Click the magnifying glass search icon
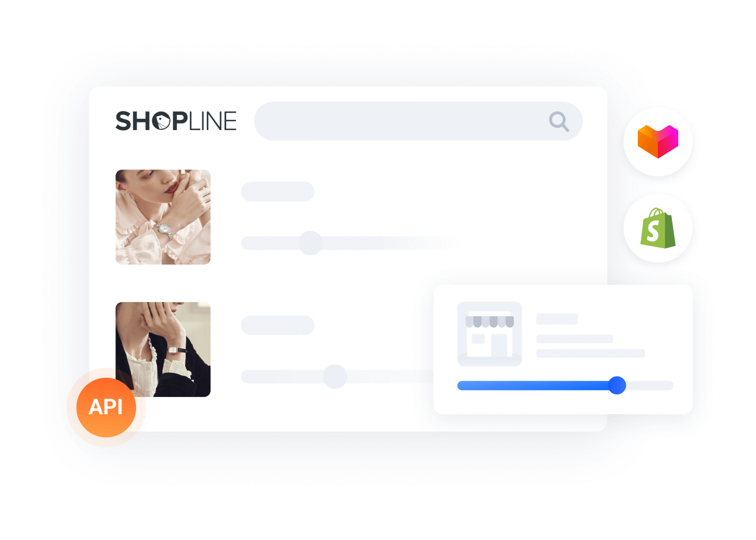 pyautogui.click(x=559, y=121)
